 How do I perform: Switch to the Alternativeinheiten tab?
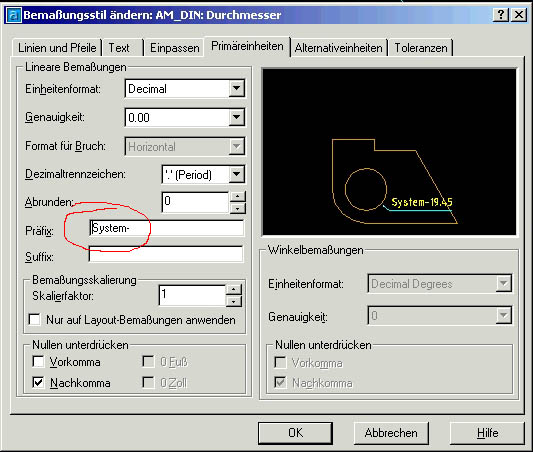point(339,48)
